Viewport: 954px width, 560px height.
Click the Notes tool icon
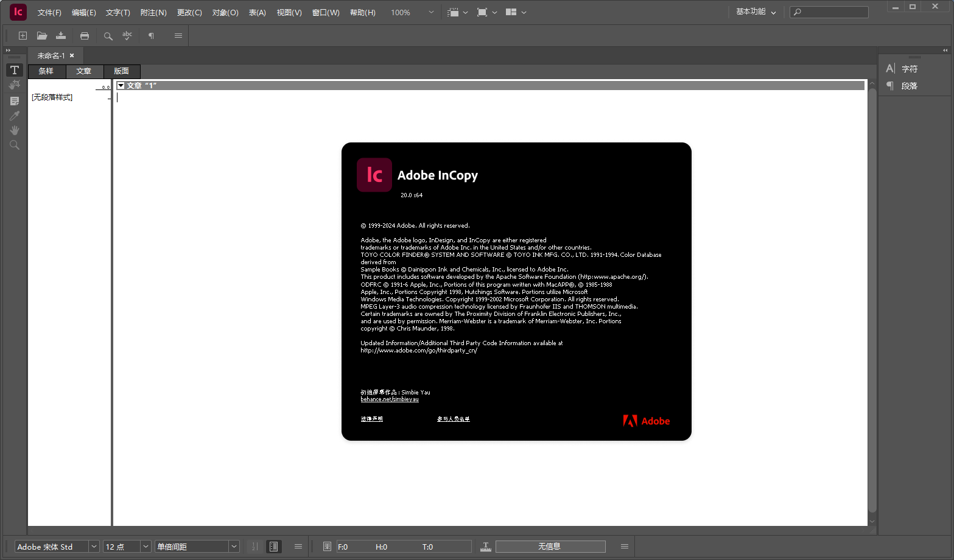tap(14, 100)
